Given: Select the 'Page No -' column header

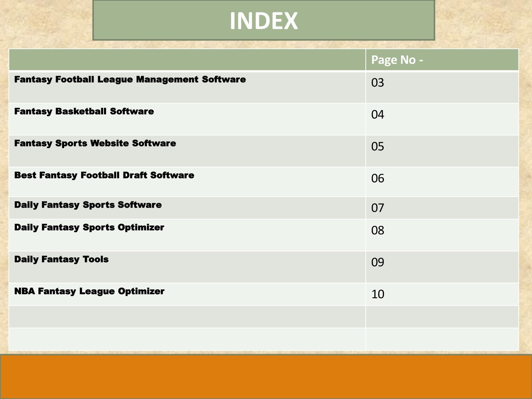Looking at the screenshot, I should (397, 60).
